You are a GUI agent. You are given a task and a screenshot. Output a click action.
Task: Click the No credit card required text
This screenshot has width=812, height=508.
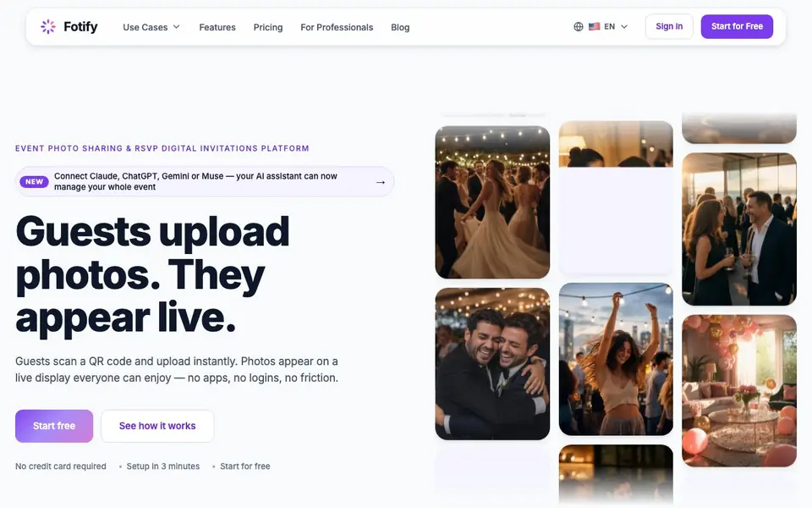pyautogui.click(x=61, y=466)
